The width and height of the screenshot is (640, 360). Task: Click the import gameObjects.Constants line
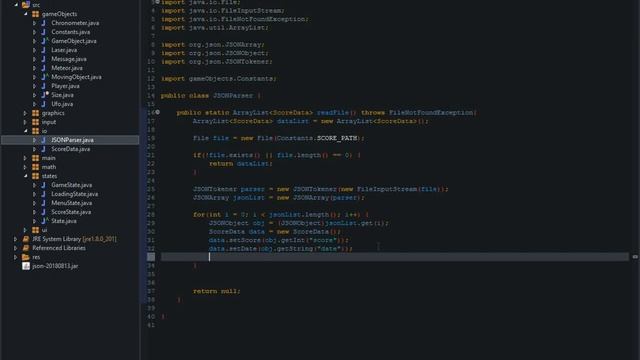pos(219,79)
